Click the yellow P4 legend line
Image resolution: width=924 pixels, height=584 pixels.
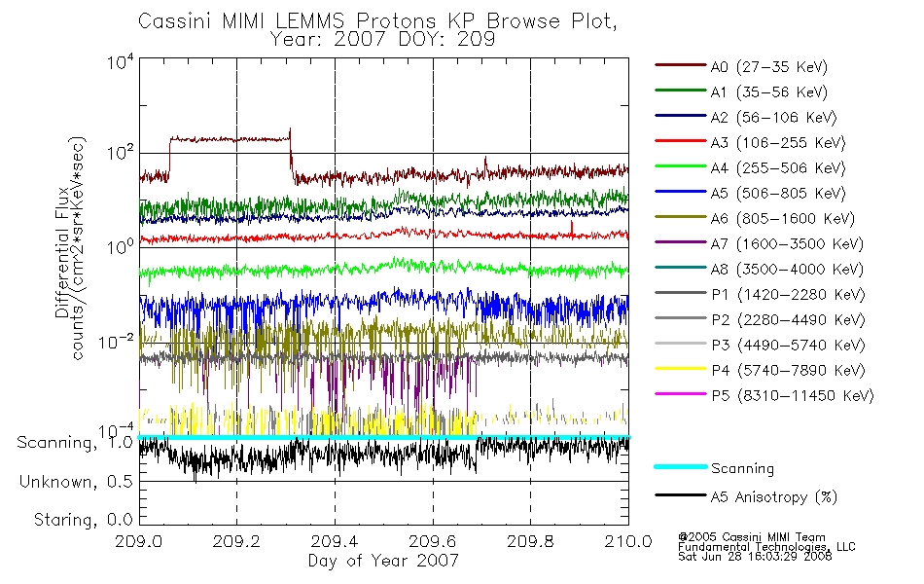pyautogui.click(x=681, y=369)
